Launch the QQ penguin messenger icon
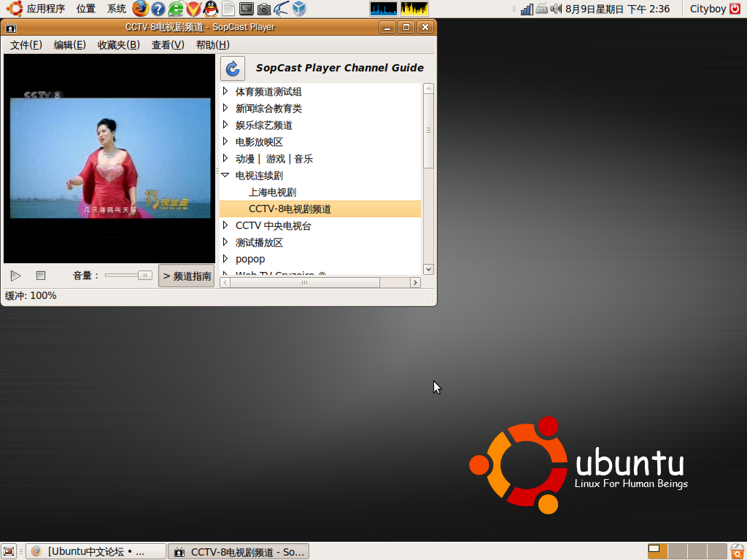The image size is (747, 560). pos(211,9)
